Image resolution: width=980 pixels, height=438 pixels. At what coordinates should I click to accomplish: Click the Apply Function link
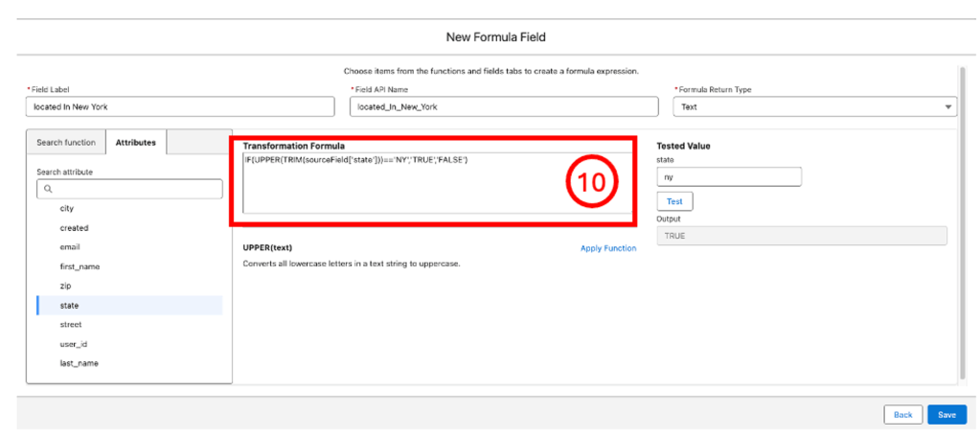coord(607,248)
